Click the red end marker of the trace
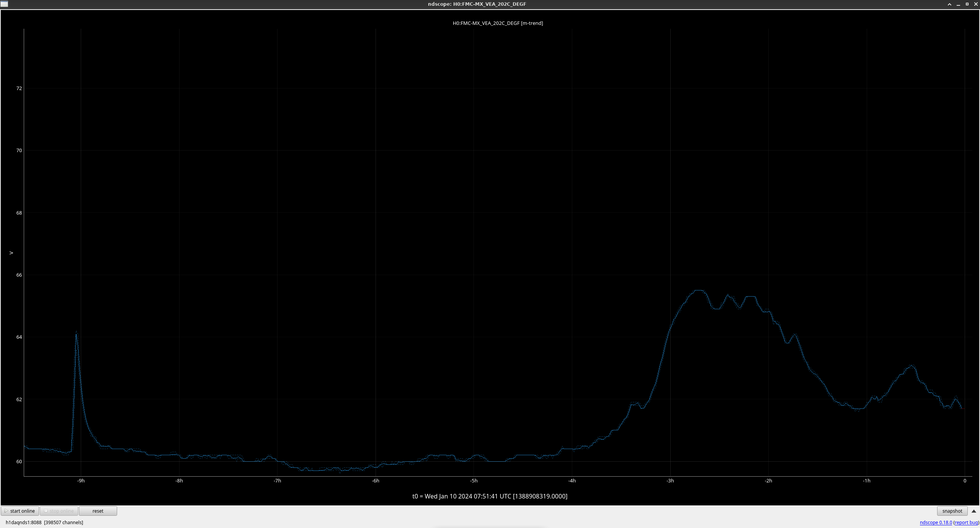 pyautogui.click(x=964, y=409)
